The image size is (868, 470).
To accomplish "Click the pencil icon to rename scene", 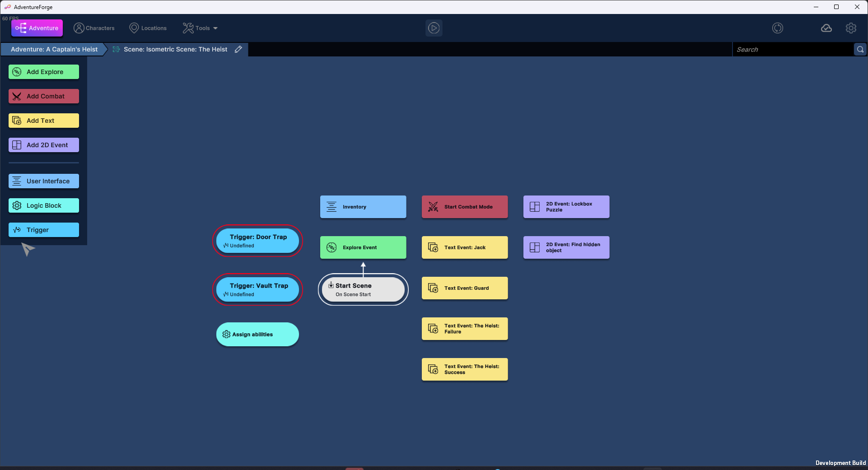I will click(x=238, y=49).
